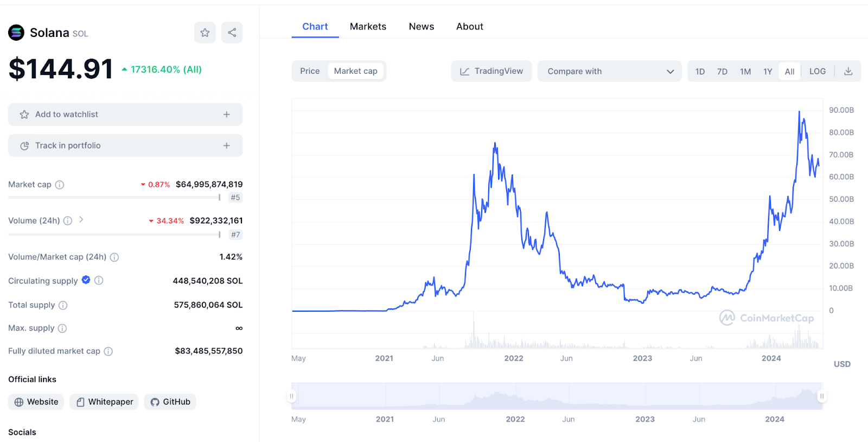Select 1D time range
Viewport: 868px width, 442px height.
coord(700,71)
